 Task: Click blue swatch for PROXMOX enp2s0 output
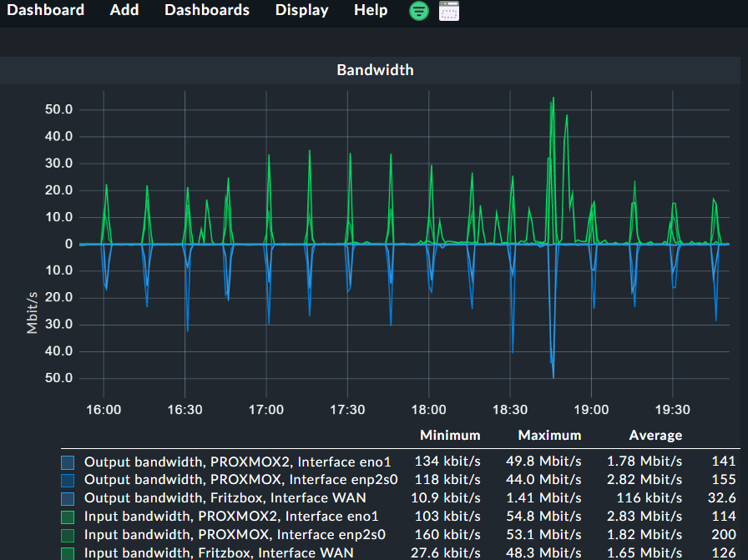pos(68,480)
